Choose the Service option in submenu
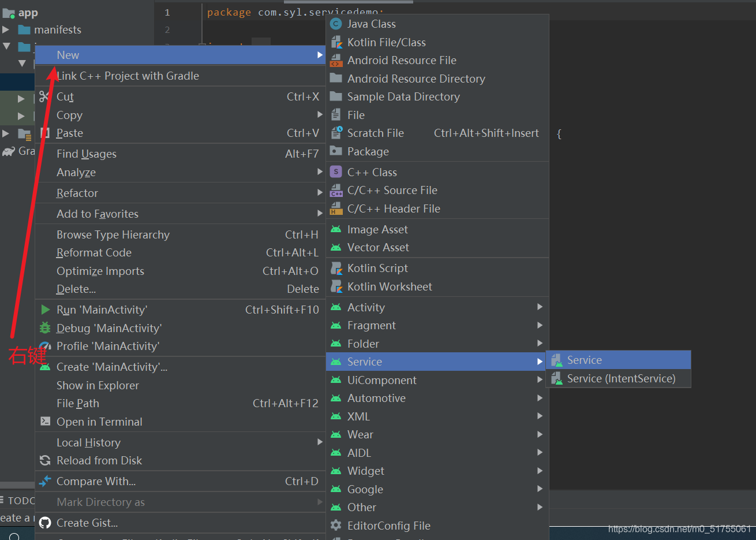The width and height of the screenshot is (756, 540). pyautogui.click(x=618, y=360)
